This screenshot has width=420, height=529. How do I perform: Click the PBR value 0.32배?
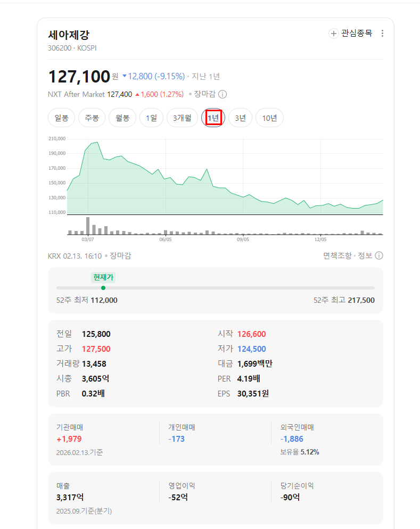(93, 394)
